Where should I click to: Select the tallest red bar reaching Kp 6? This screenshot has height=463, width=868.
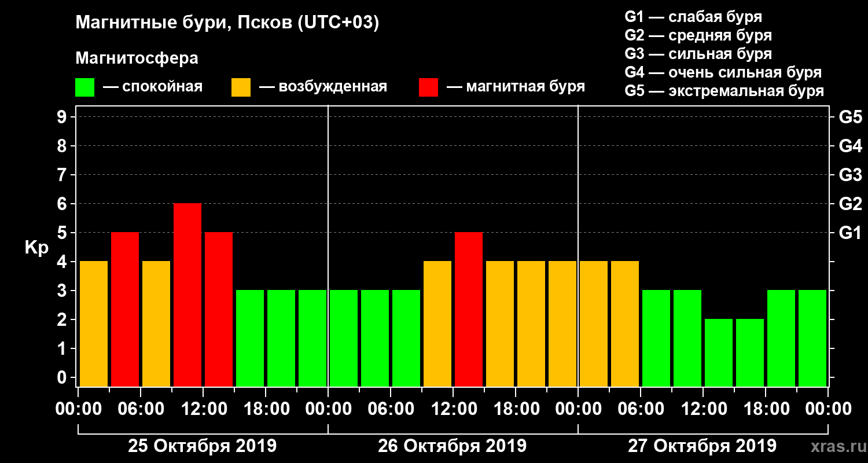187,295
